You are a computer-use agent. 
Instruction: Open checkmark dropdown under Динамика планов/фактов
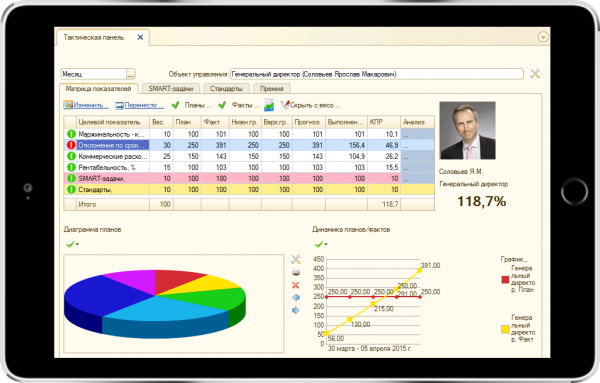pos(321,244)
